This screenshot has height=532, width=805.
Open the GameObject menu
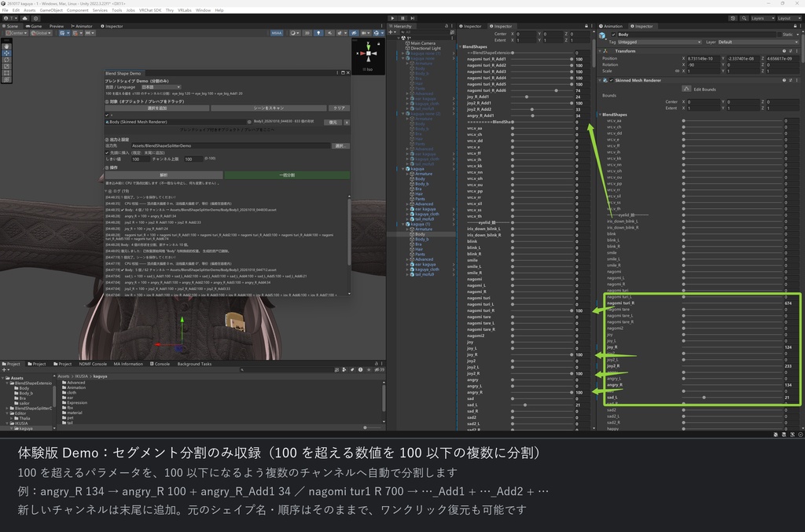[51, 10]
